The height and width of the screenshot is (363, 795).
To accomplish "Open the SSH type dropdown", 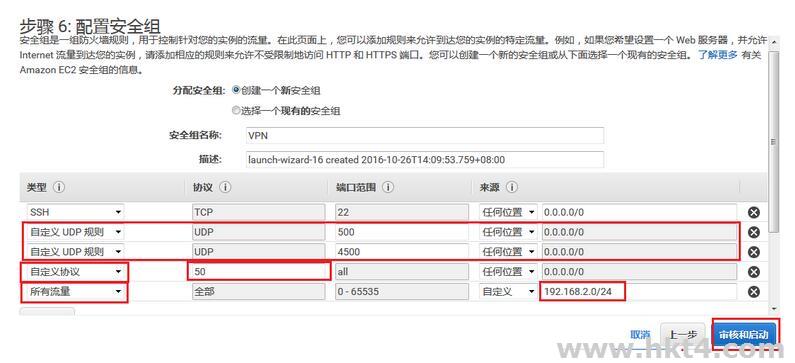I will pos(75,212).
